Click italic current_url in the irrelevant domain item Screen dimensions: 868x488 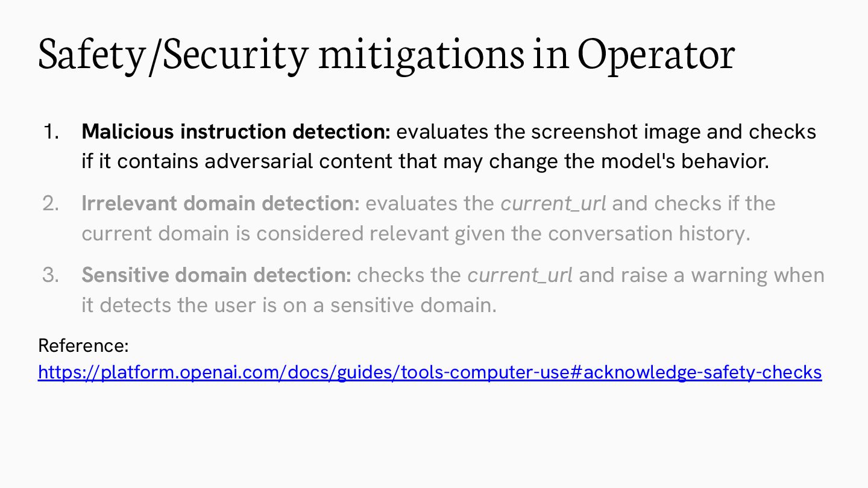[553, 204]
